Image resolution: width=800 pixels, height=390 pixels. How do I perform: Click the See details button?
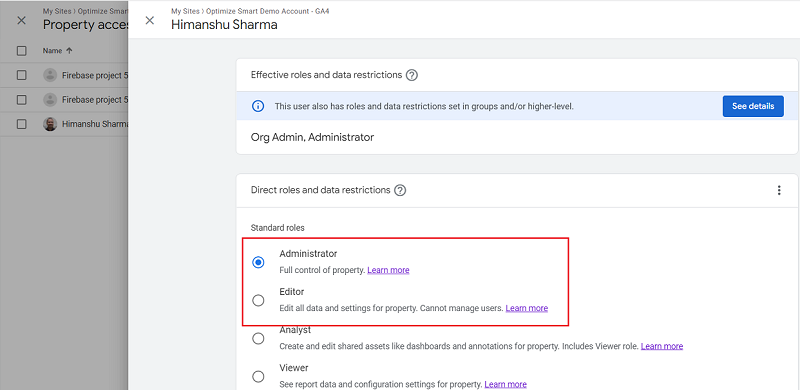pyautogui.click(x=753, y=106)
